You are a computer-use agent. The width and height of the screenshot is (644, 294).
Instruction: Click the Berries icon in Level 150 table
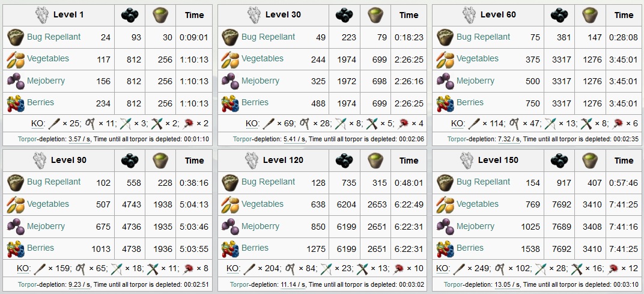[445, 248]
